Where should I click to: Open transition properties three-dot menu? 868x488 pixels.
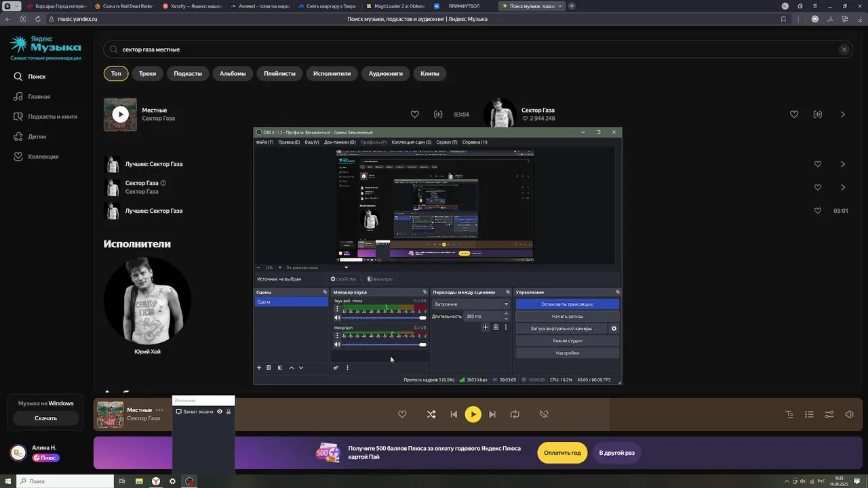[x=505, y=327]
